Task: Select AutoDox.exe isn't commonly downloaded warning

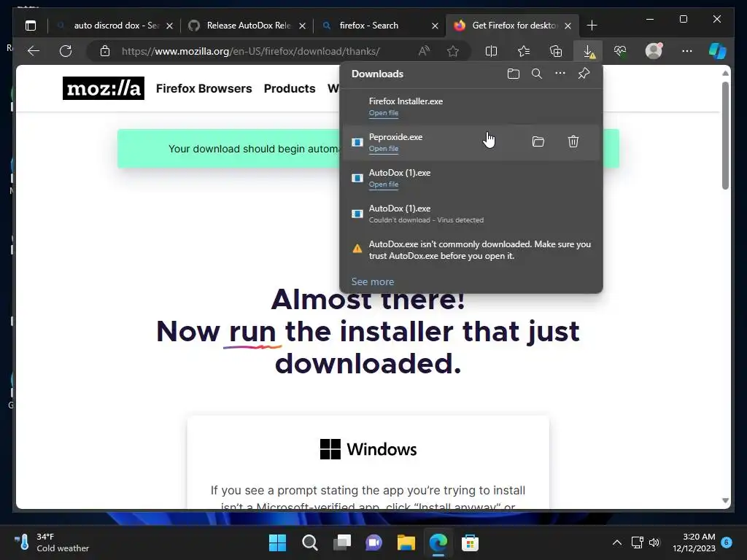Action: click(471, 249)
